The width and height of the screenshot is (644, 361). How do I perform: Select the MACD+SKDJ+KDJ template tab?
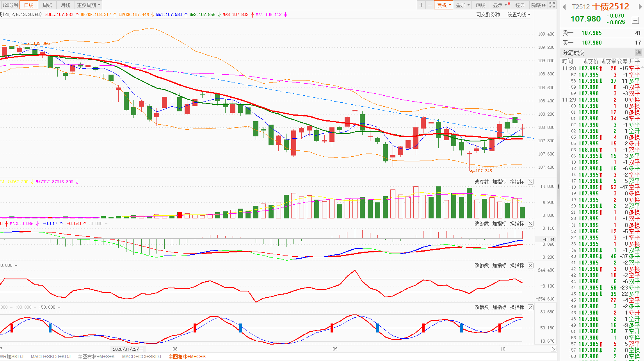point(50,357)
